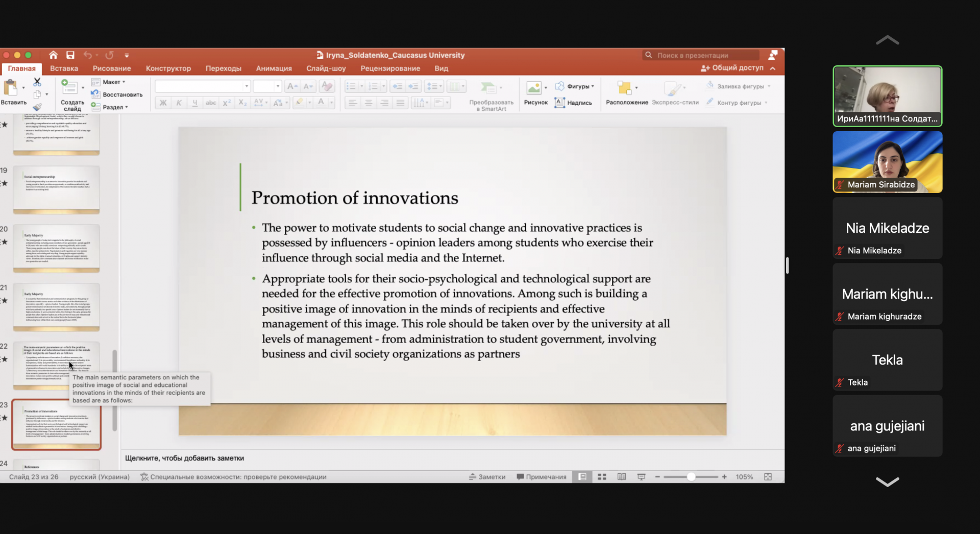Toggle subscript x₂ formatting

242,103
